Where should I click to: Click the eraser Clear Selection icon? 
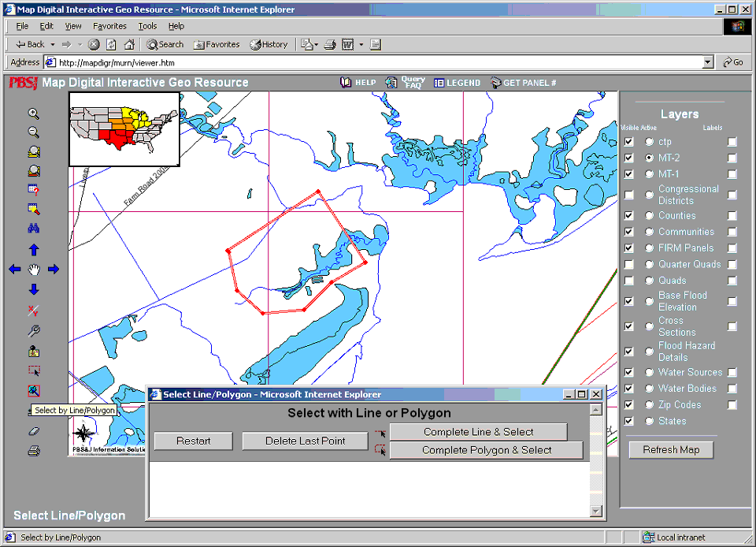pyautogui.click(x=34, y=431)
